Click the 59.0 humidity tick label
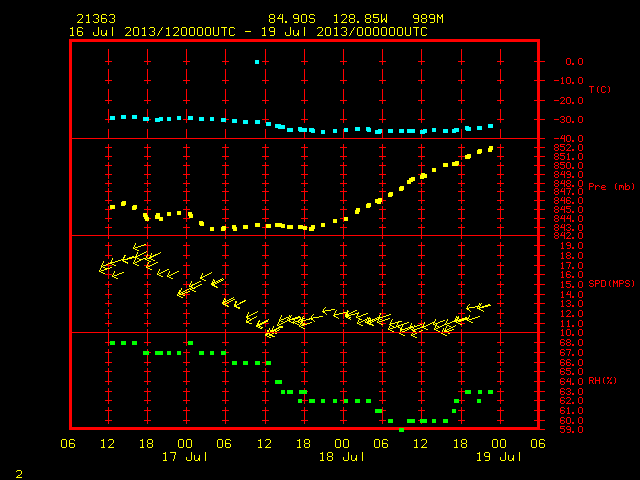 coord(571,430)
